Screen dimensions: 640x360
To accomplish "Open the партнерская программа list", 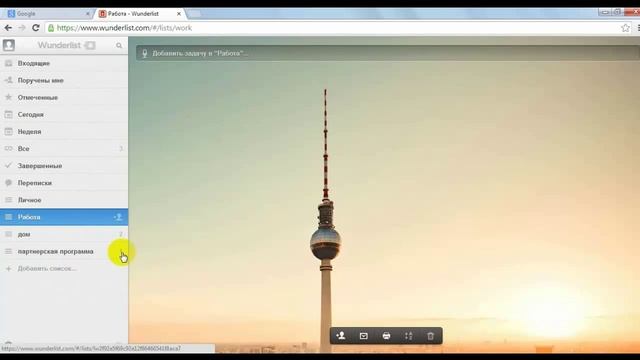I will pos(64,251).
